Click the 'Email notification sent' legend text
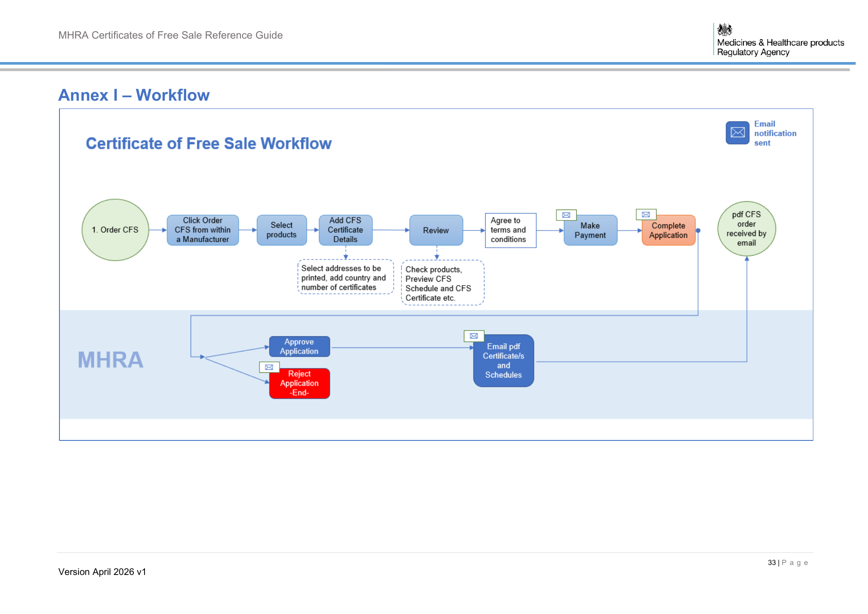Viewport: 868px width, 614px height. coord(775,133)
